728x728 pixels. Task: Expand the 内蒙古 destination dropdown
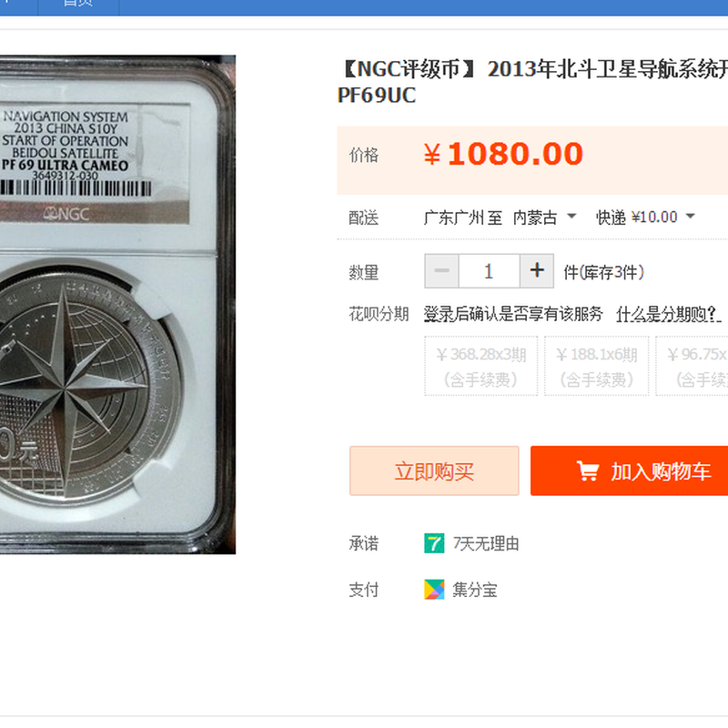pos(544,217)
